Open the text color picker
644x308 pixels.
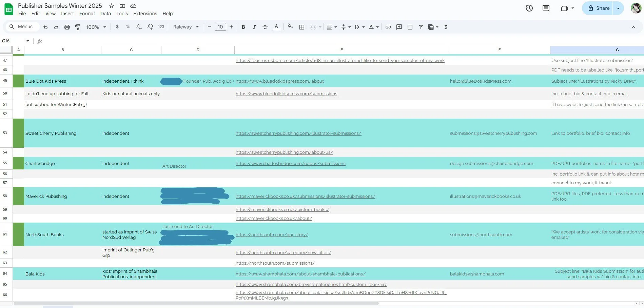pos(276,27)
